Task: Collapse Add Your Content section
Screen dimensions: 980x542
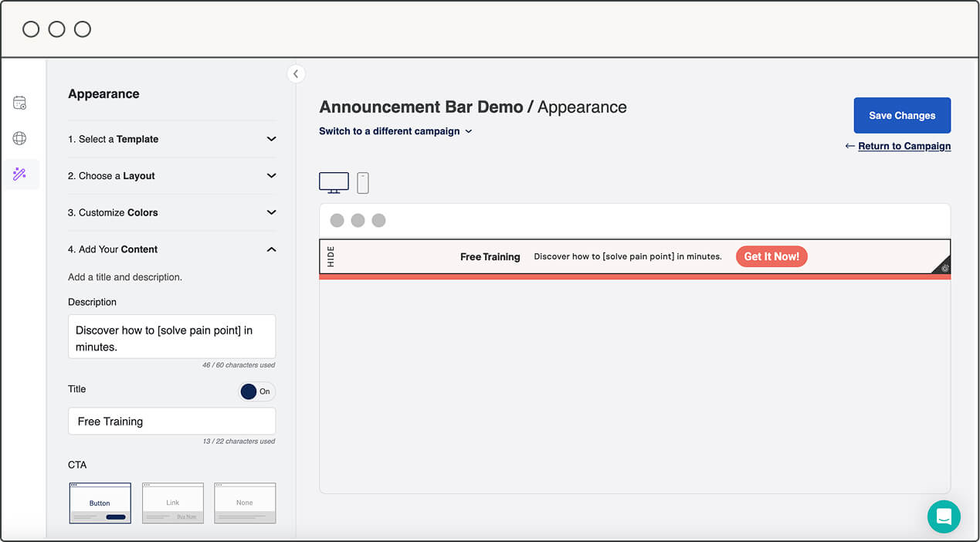Action: tap(171, 249)
